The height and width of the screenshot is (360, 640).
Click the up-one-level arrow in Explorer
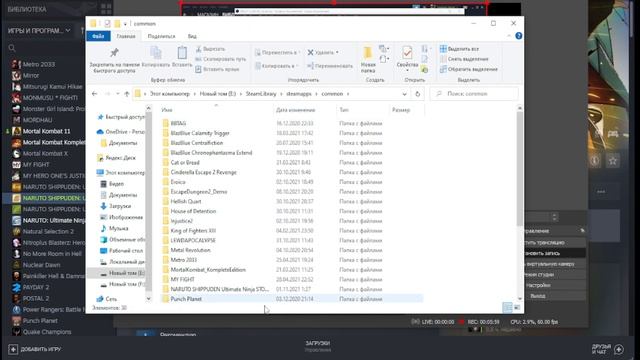pos(127,94)
